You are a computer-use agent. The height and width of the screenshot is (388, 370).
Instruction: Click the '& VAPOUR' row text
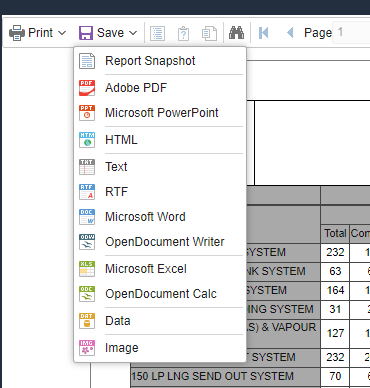[x=289, y=327]
